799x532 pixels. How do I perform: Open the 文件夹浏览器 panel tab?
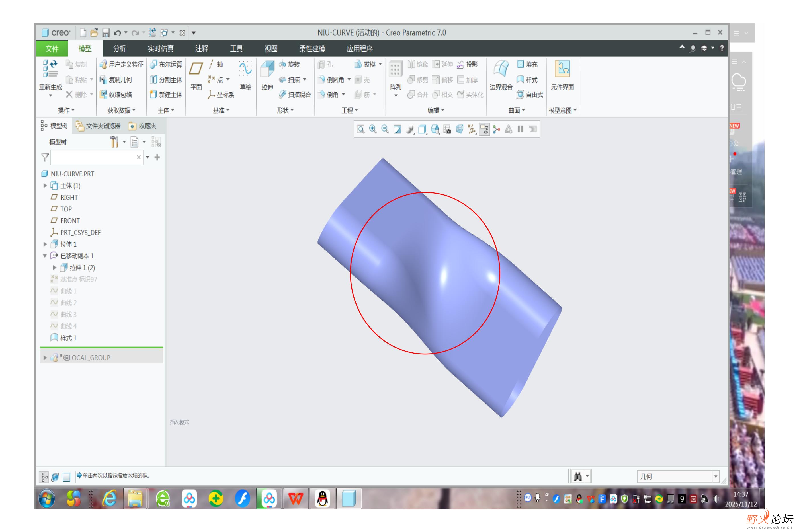pyautogui.click(x=99, y=126)
